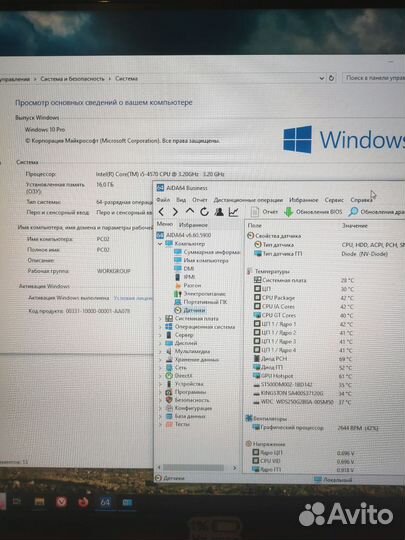Open the Справка menu
The image size is (405, 540).
361,200
